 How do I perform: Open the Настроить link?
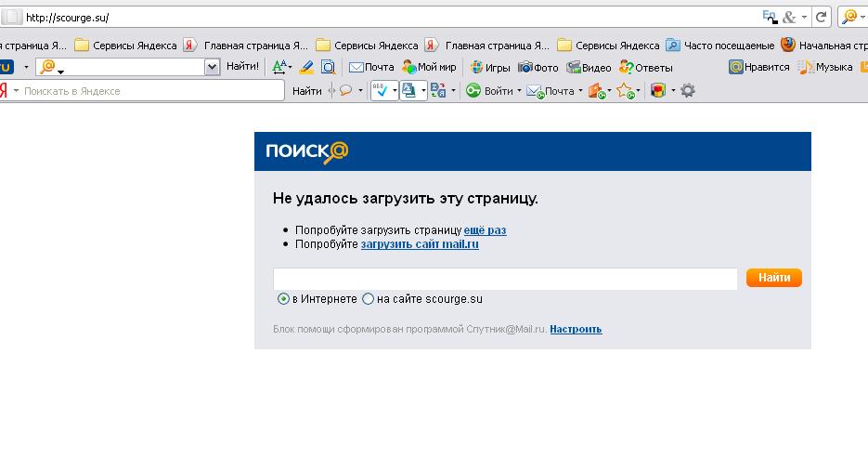coord(576,329)
